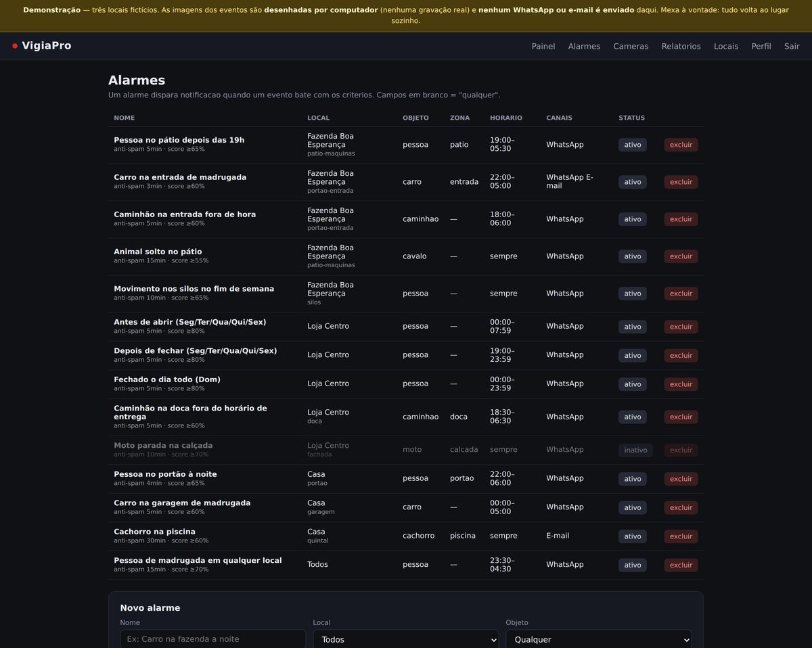Open the Local dropdown in Novo alarme

pyautogui.click(x=406, y=639)
